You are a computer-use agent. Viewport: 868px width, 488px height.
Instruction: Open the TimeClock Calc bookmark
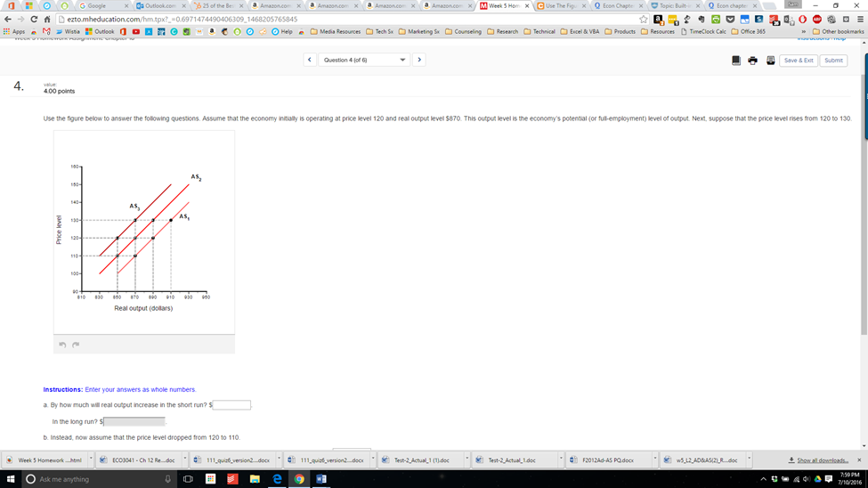[x=703, y=31]
